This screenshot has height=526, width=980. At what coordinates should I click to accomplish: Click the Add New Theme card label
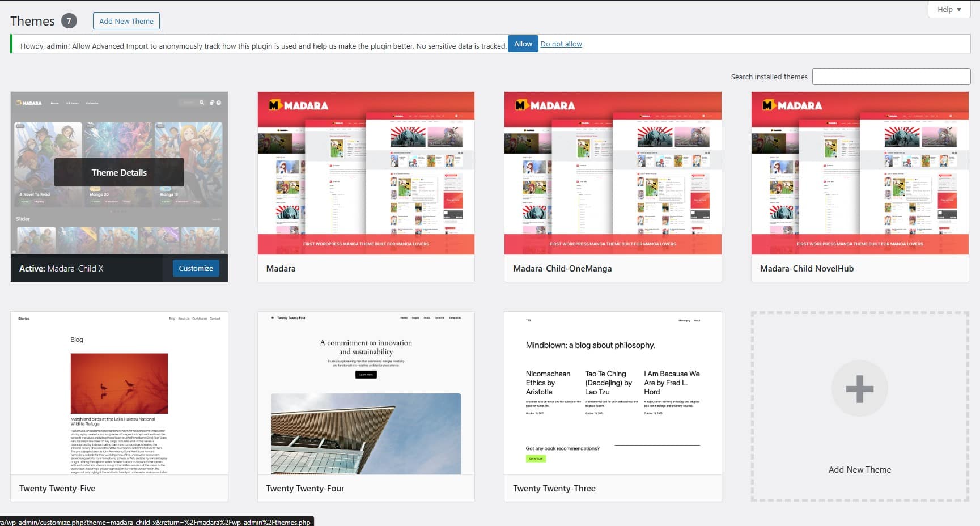click(x=859, y=469)
